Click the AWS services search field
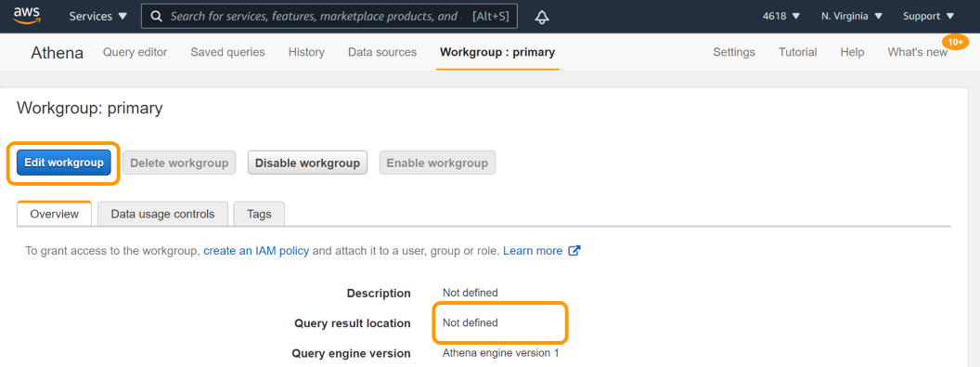This screenshot has height=367, width=980. 329,16
